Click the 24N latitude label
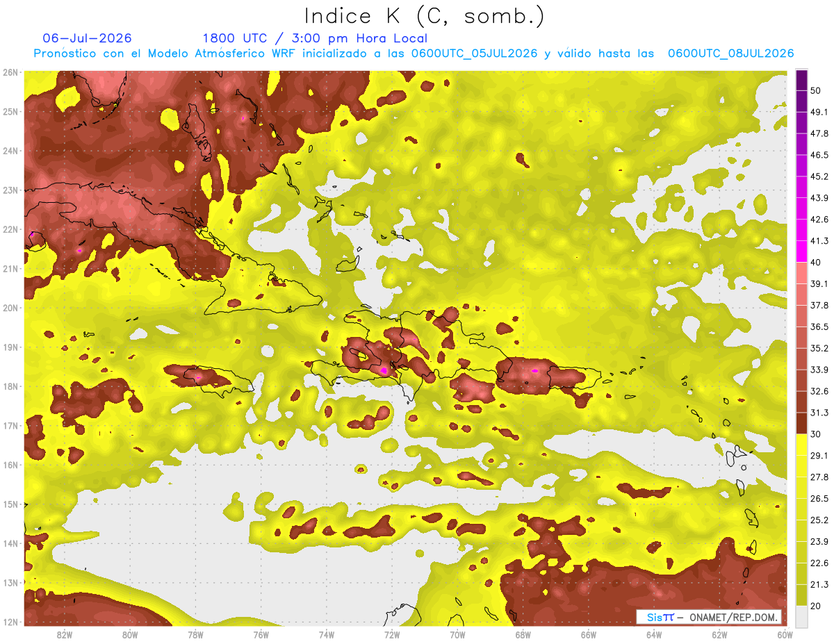The image size is (834, 644). [10, 151]
